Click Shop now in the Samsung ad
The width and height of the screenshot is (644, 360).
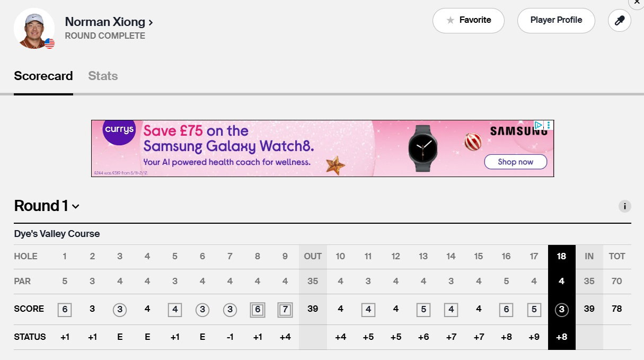515,162
